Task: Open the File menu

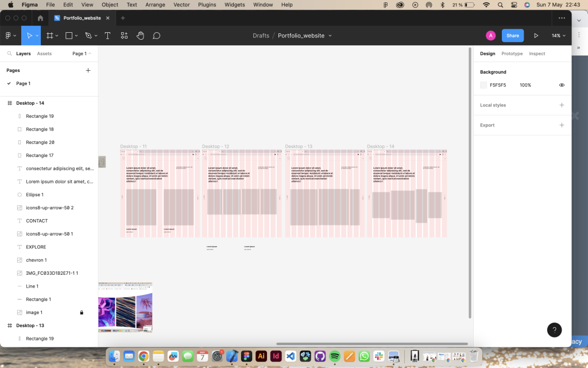Action: (51, 5)
